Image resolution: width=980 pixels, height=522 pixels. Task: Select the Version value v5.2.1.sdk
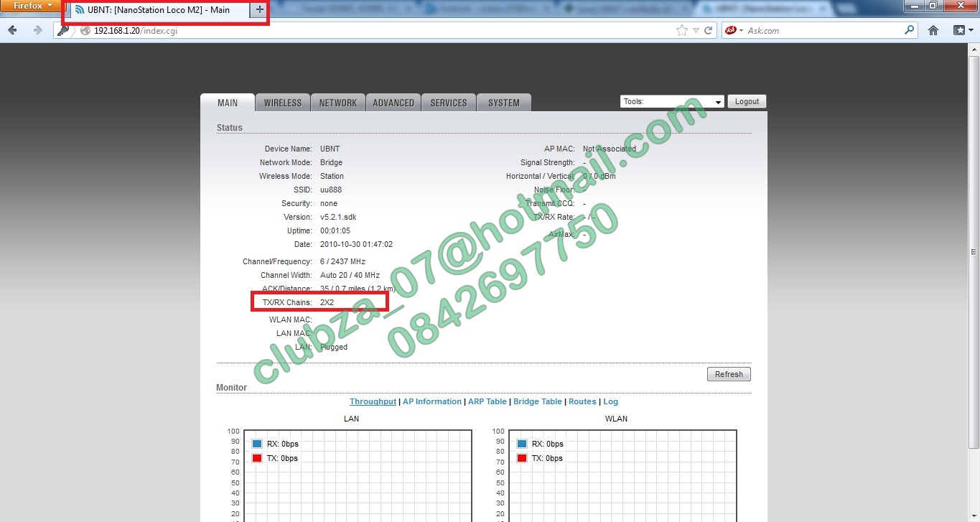[338, 217]
